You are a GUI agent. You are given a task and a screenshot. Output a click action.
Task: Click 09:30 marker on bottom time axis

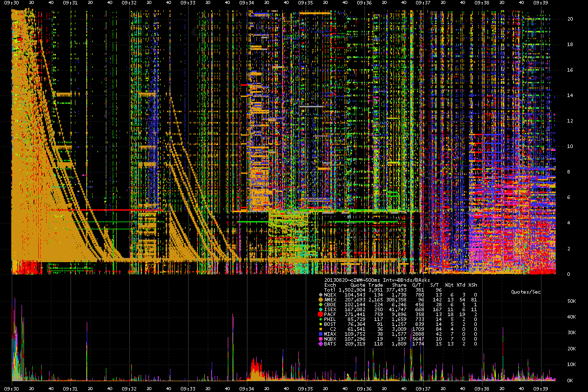pos(12,389)
